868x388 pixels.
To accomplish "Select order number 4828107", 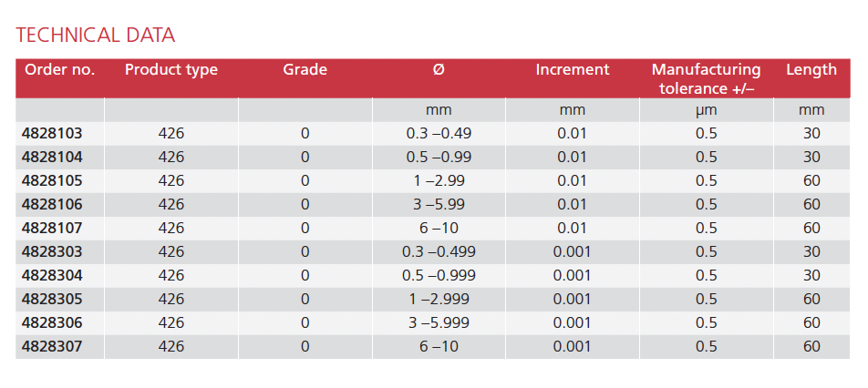I will pos(58,228).
